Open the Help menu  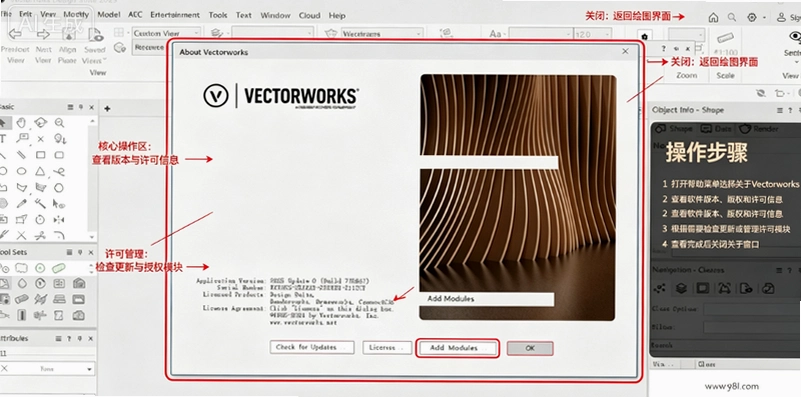pyautogui.click(x=337, y=15)
